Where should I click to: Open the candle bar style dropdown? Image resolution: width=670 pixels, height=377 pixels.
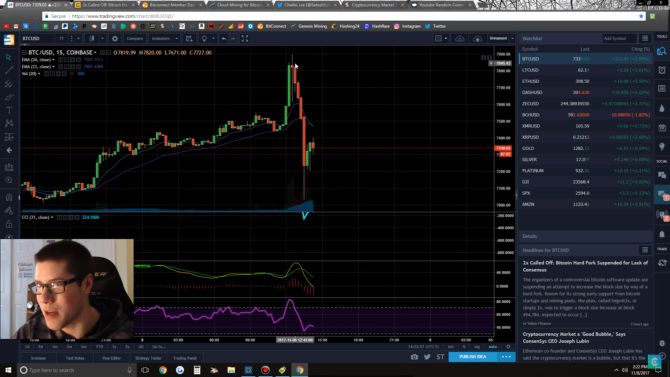[x=102, y=38]
